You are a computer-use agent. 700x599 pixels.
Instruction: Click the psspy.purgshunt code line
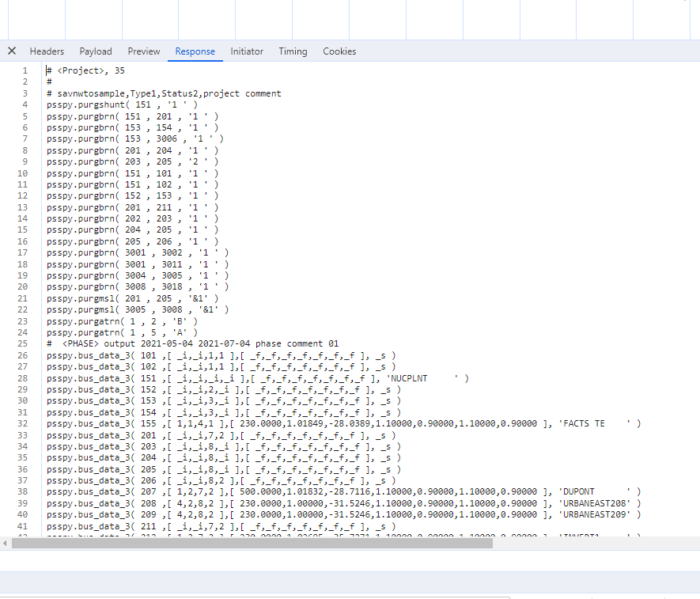122,105
